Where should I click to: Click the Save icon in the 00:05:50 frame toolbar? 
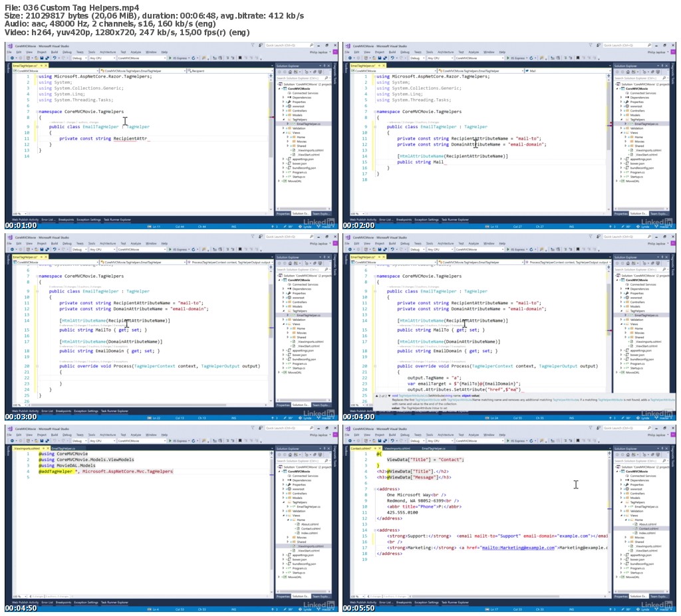click(380, 441)
